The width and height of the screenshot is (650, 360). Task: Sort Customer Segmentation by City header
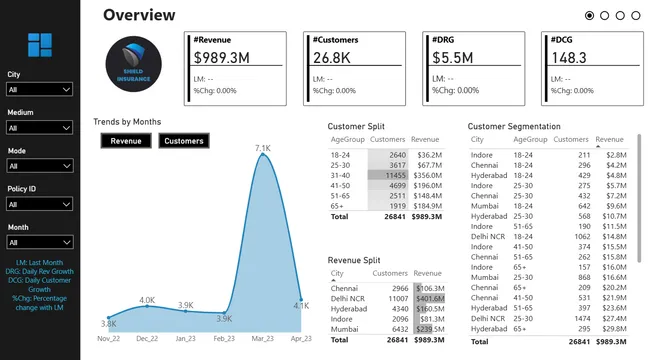coord(477,139)
